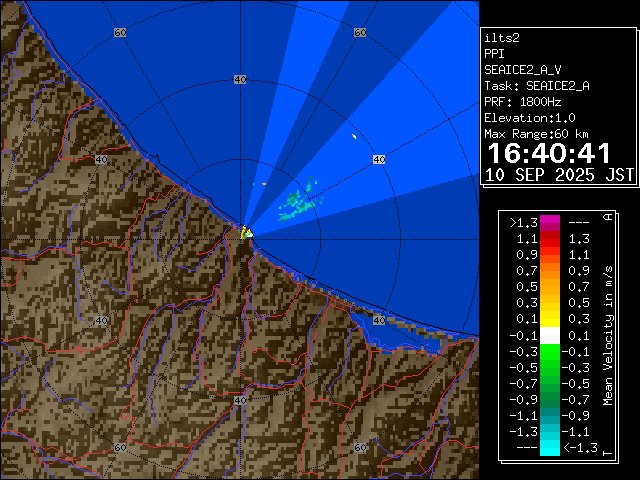
Task: Click the radar site marker on the coast
Action: [245, 233]
